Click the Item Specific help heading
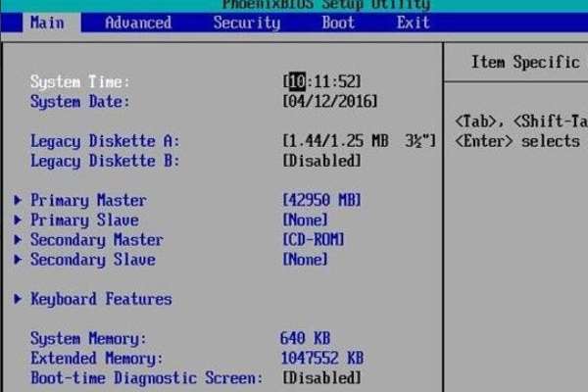This screenshot has height=392, width=588. pyautogui.click(x=525, y=62)
